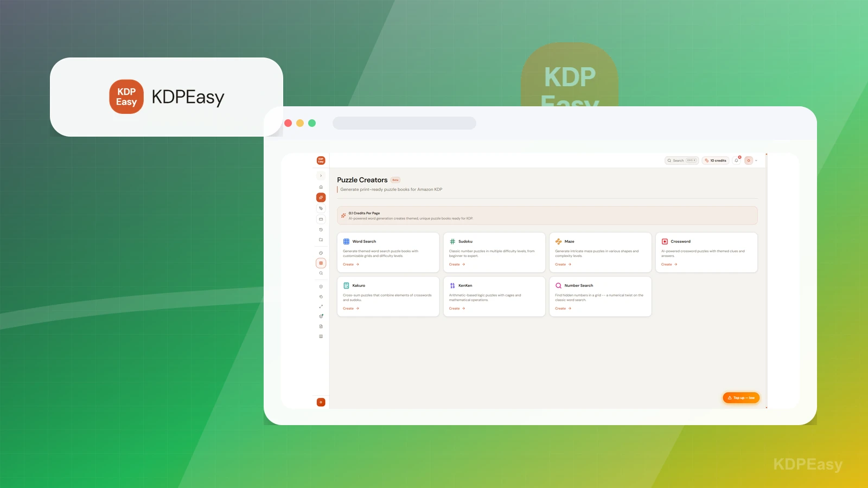The image size is (868, 488).
Task: Open the document page icon in sidebar
Action: click(321, 326)
